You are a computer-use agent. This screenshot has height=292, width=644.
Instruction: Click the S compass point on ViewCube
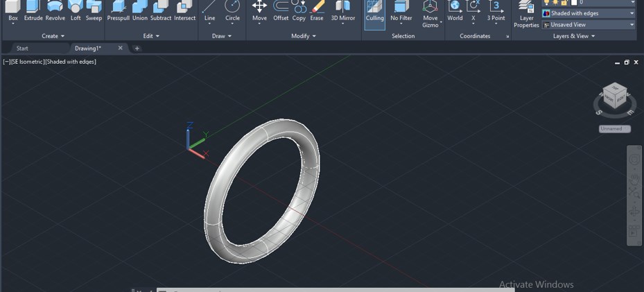[x=599, y=112]
